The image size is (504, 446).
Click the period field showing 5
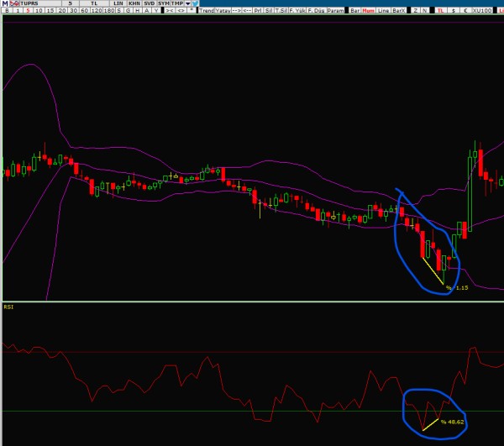[70, 3]
